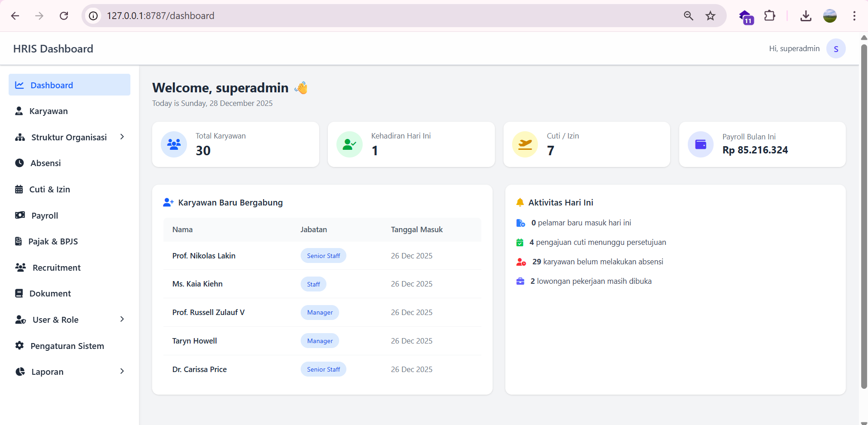
Task: Expand the Struktur Organisasi submenu chevron
Action: tap(122, 137)
